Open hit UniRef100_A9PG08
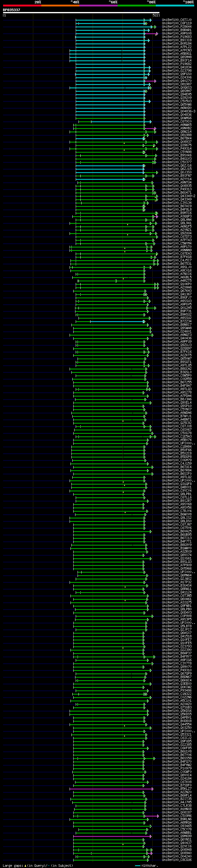This screenshot has height=868, width=197. click(x=176, y=33)
